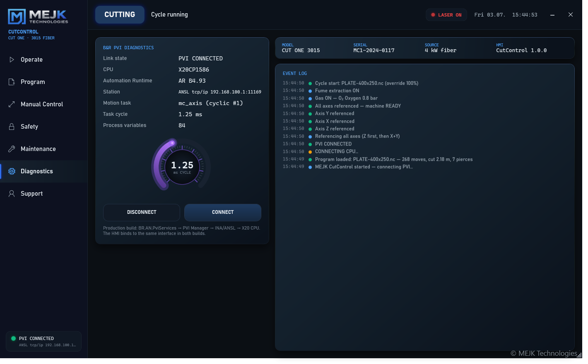Click the PVI CONNECTED status card
The width and height of the screenshot is (588, 364).
click(44, 341)
